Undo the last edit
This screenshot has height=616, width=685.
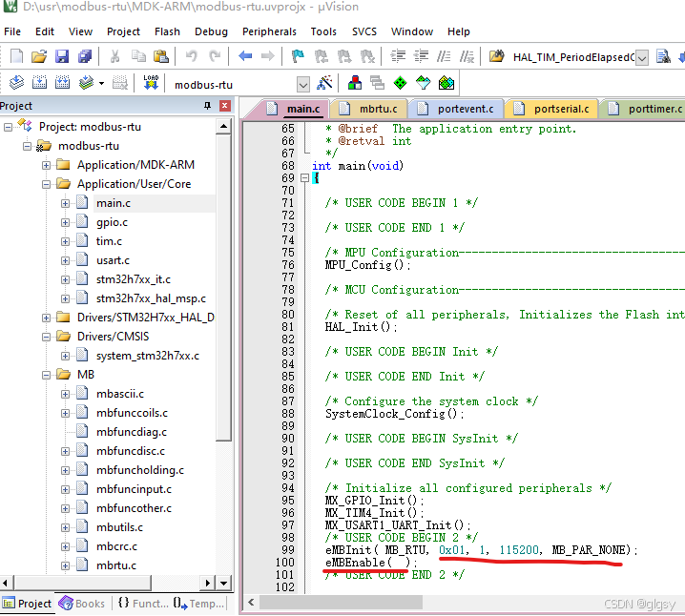192,56
